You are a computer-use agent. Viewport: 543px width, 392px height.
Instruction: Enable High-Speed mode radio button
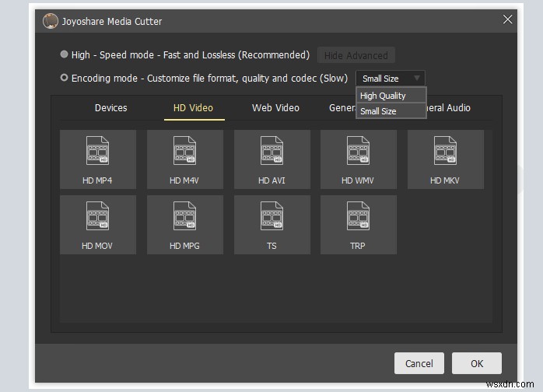coord(64,54)
